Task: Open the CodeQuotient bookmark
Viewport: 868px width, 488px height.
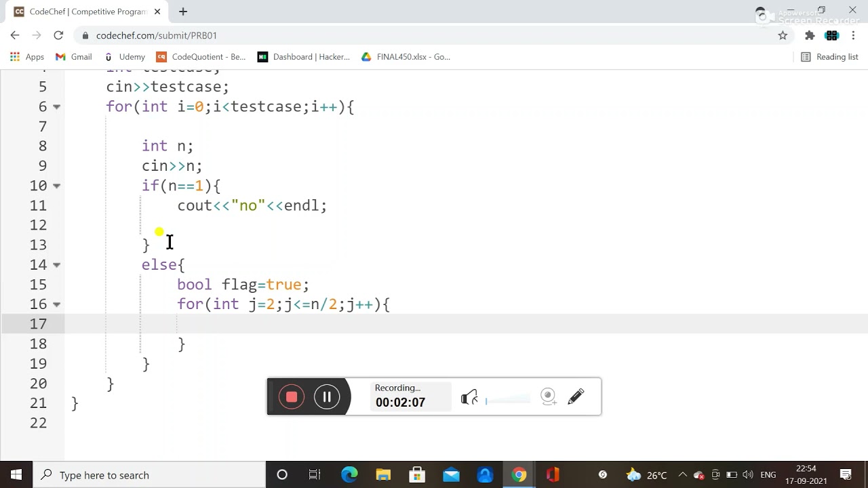Action: (201, 57)
